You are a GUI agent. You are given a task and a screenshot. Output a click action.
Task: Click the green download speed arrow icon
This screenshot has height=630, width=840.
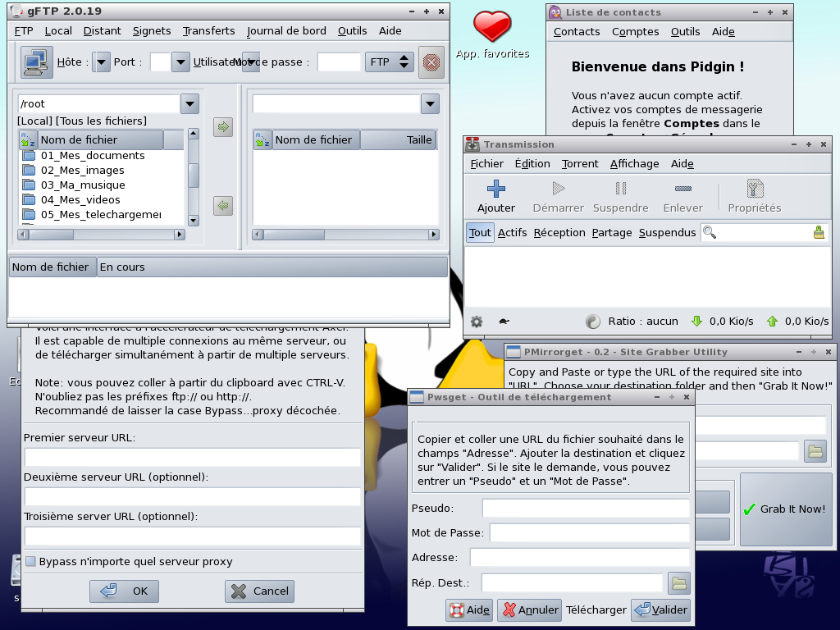click(x=696, y=322)
